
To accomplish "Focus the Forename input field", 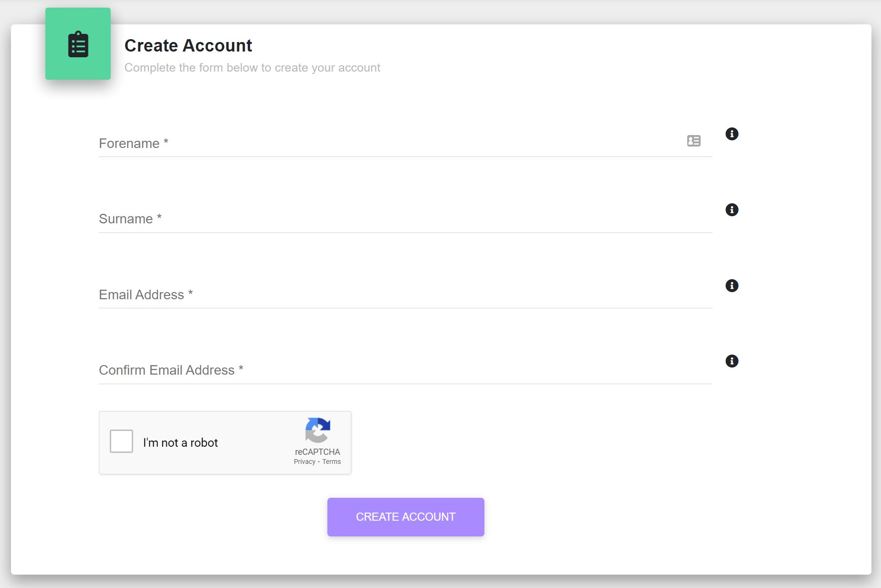I will tap(405, 143).
